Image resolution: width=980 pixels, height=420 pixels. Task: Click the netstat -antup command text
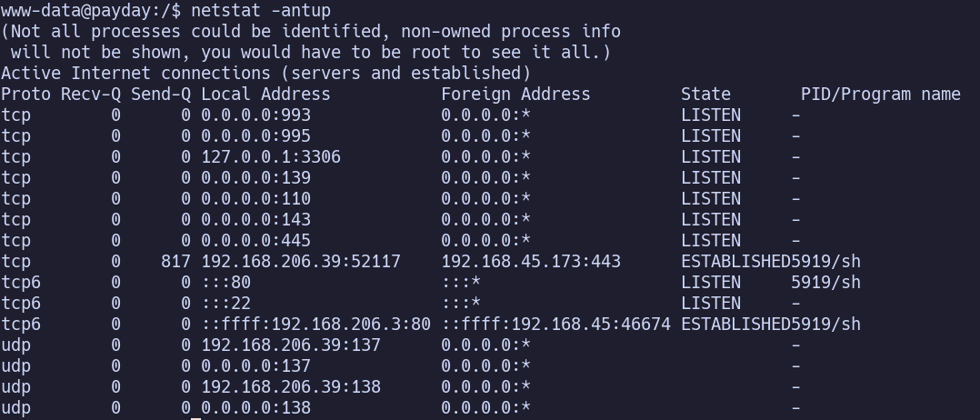tap(261, 11)
